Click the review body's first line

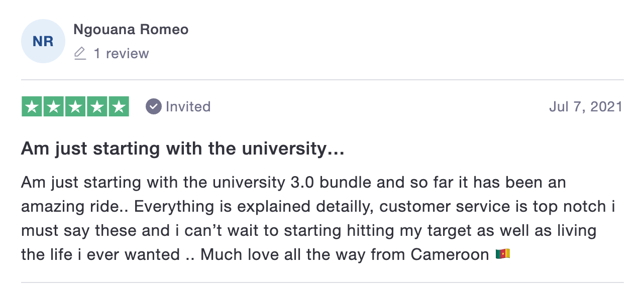pyautogui.click(x=293, y=182)
